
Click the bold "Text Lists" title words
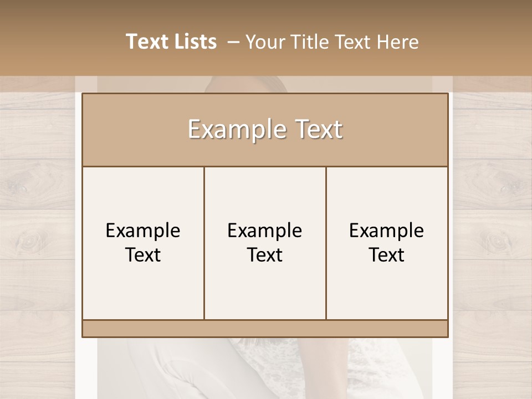pos(171,42)
